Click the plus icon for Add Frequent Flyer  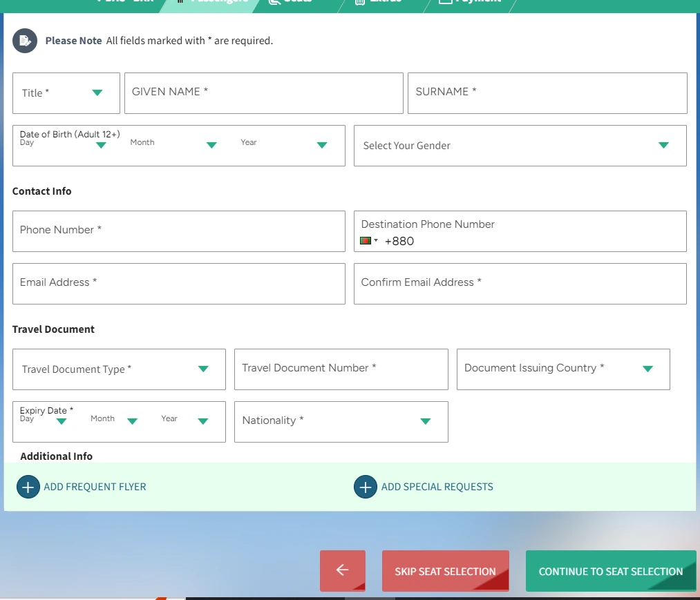coord(28,487)
